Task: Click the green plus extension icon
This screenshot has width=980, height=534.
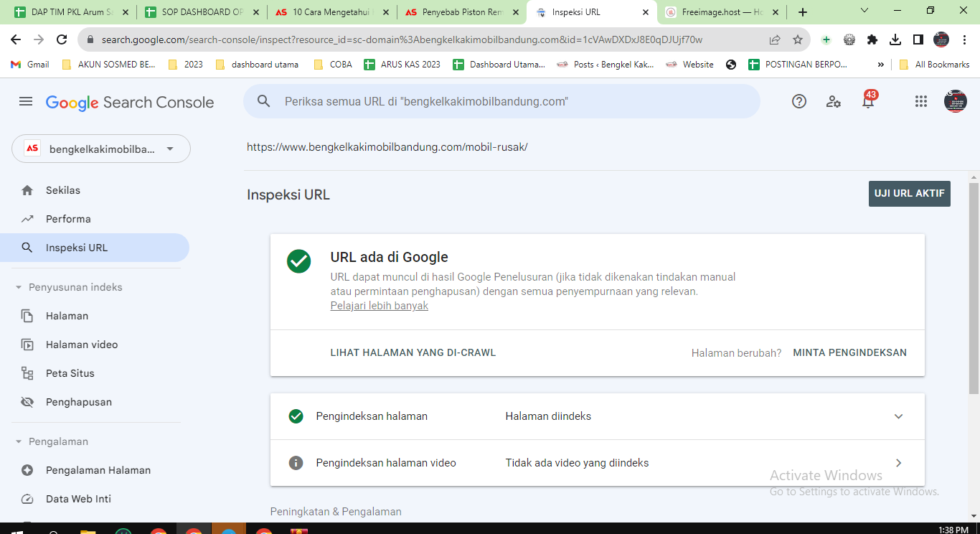Action: [x=826, y=40]
